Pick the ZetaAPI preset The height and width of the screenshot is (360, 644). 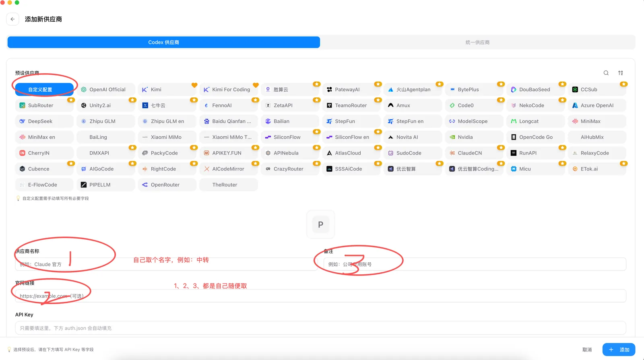pos(290,105)
